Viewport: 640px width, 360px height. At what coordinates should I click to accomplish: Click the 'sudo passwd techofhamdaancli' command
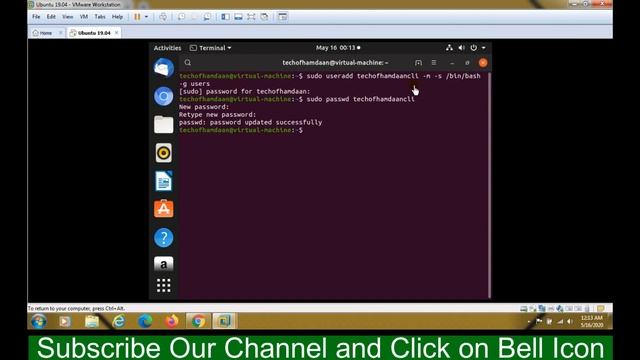tap(360, 99)
